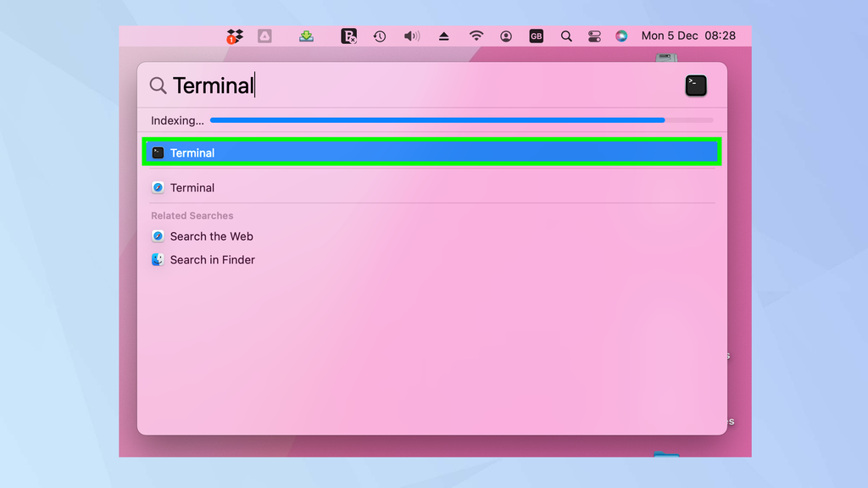Open the Dropbox menu bar icon
Image resolution: width=868 pixels, height=488 pixels.
235,36
